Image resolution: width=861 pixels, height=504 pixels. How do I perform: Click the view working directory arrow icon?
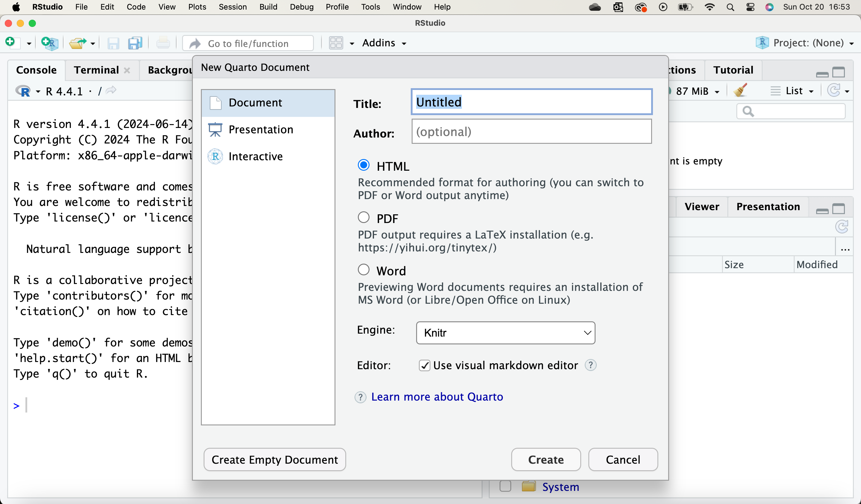coord(111,91)
